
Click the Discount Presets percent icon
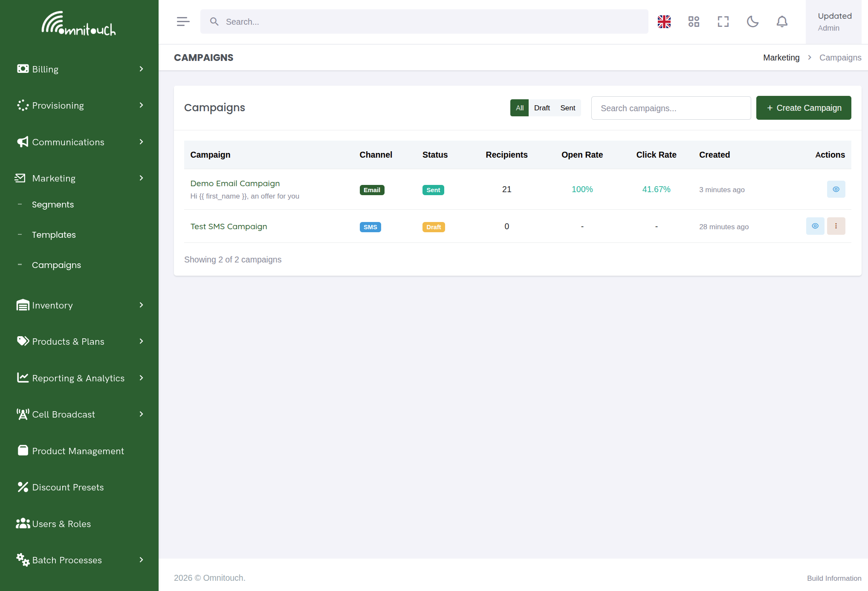[x=23, y=487]
